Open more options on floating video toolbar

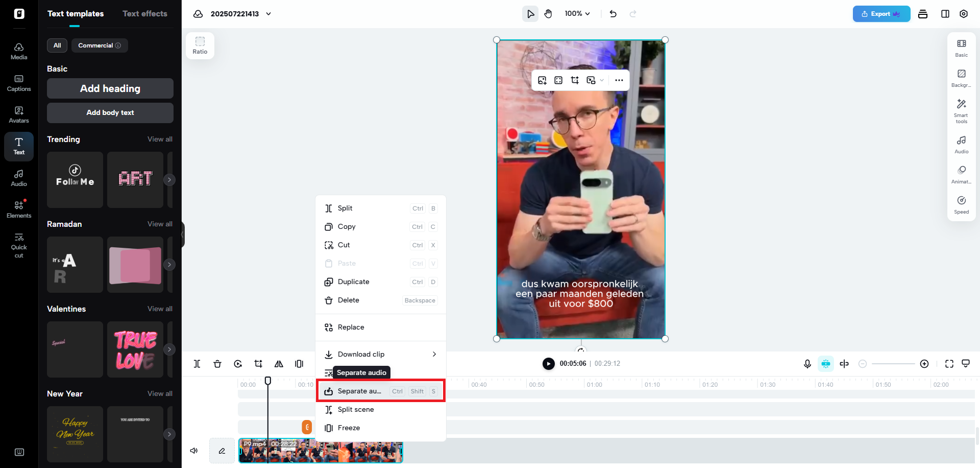tap(619, 80)
